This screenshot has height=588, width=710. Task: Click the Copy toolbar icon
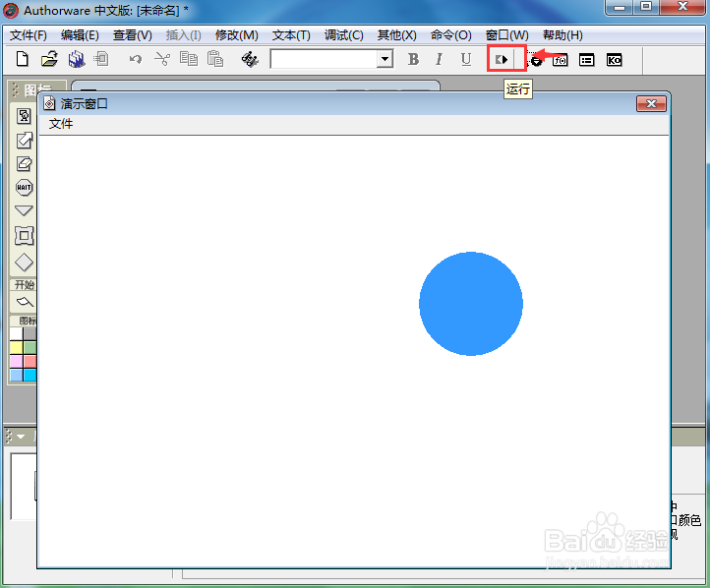[189, 59]
